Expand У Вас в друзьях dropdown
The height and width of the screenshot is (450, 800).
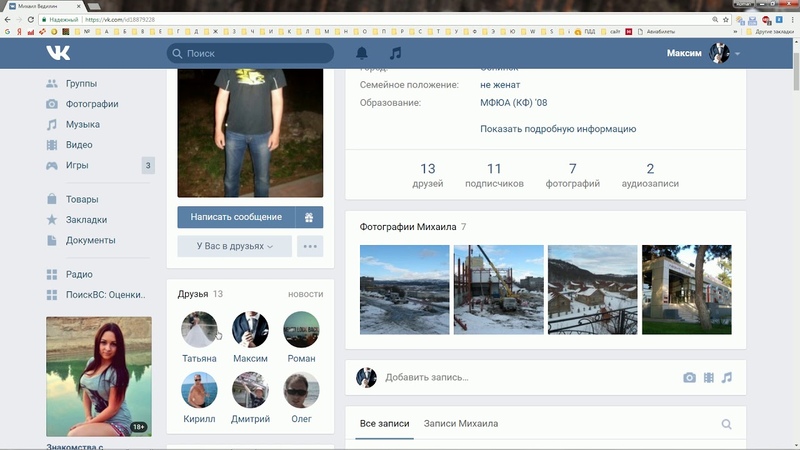(x=235, y=246)
